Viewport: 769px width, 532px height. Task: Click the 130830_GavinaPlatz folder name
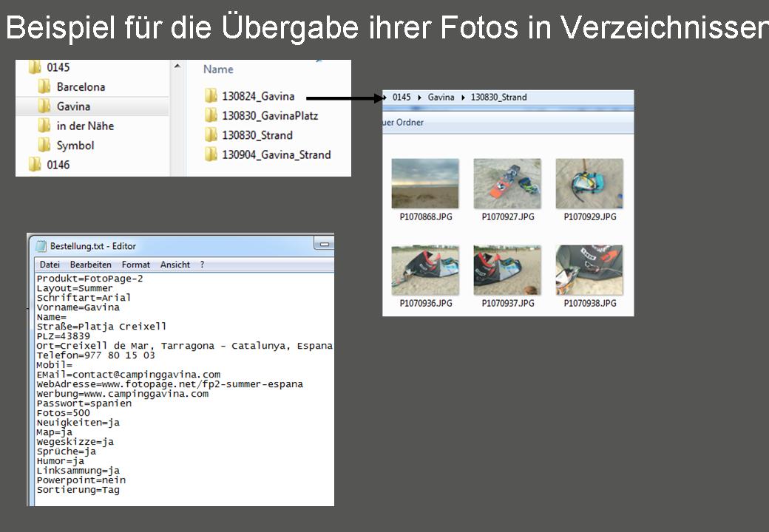click(x=270, y=115)
